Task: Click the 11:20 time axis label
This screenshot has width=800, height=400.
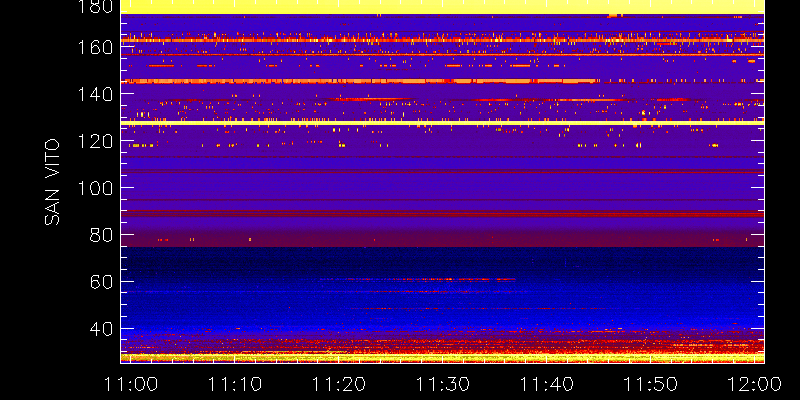Action: (x=339, y=383)
